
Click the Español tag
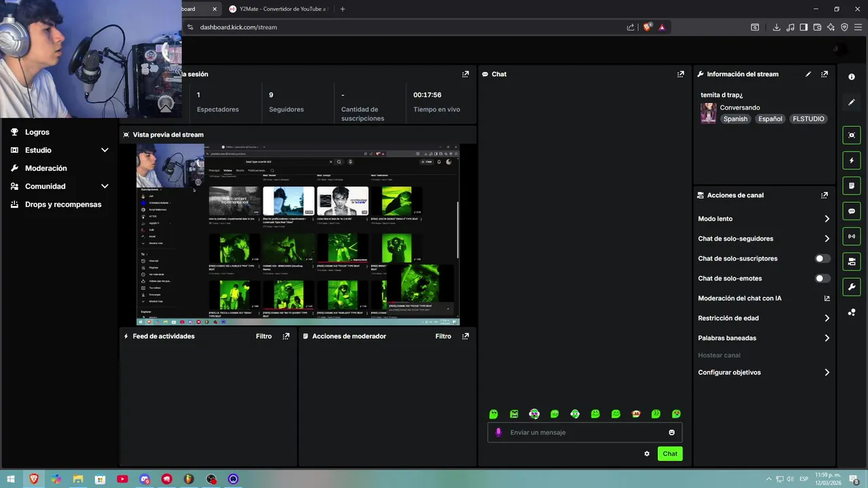pos(770,119)
